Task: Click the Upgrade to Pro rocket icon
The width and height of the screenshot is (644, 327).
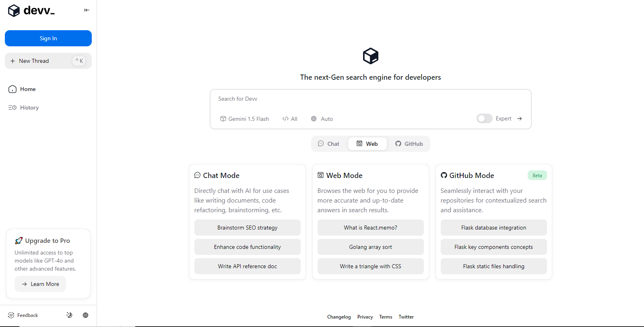Action: point(19,241)
